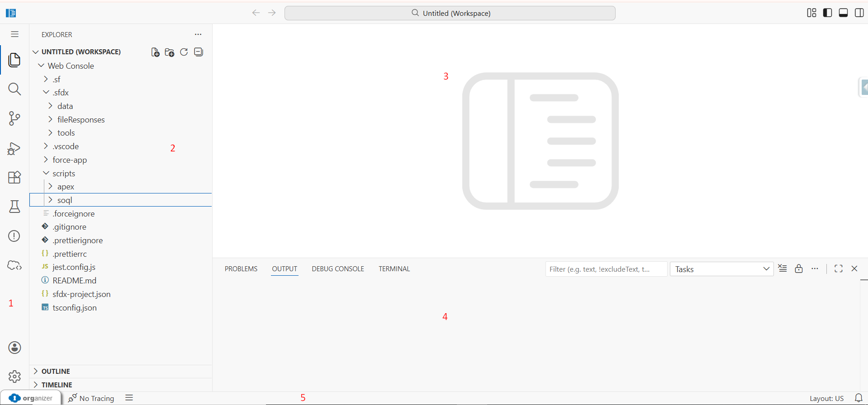
Task: Switch to the DEBUG CONSOLE tab
Action: 338,268
